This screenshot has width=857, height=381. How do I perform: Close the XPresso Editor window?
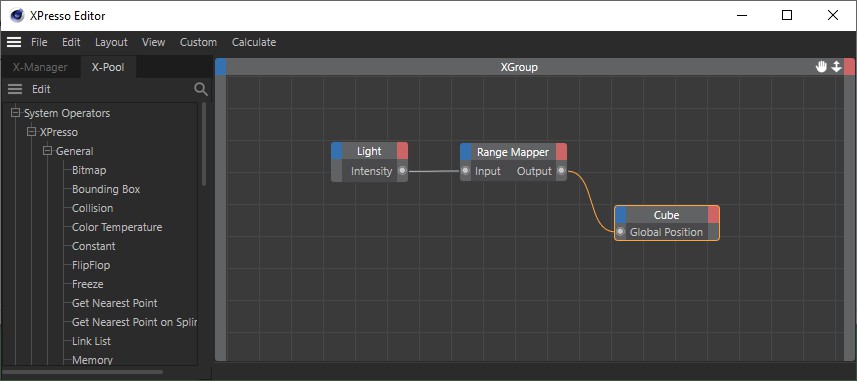click(833, 15)
